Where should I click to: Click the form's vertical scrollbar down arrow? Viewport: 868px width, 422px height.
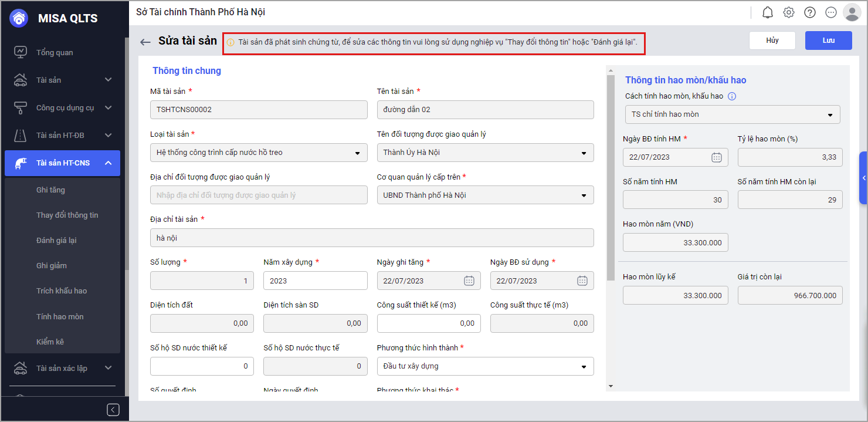click(x=611, y=386)
